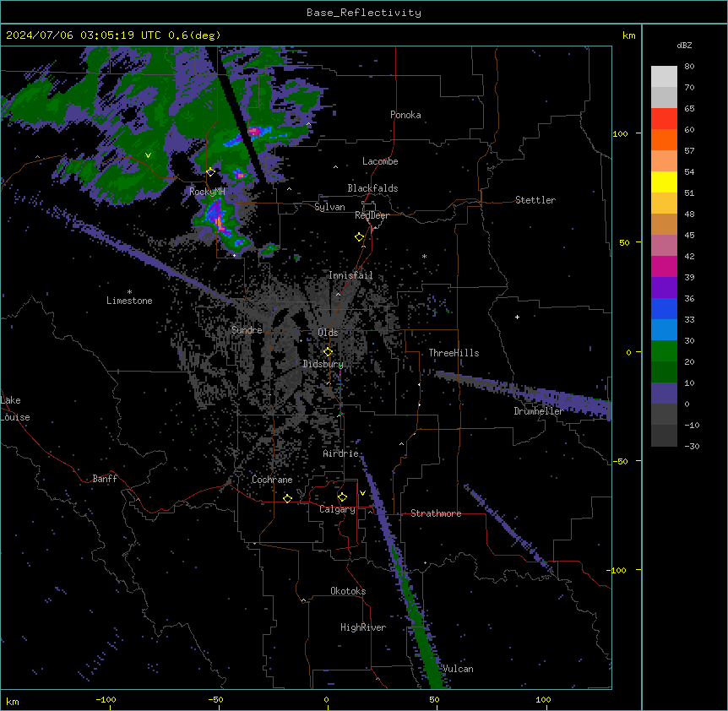Click the 80 value on dBZ legend
728x711 pixels.
(689, 67)
